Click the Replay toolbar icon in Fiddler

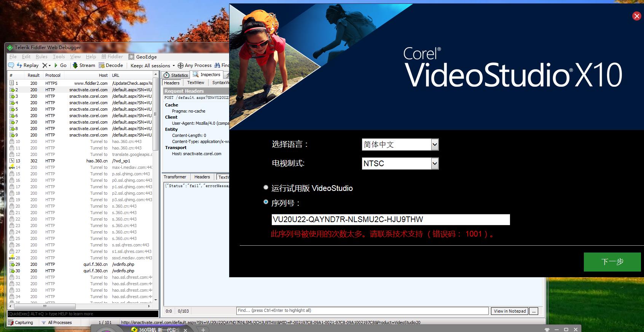click(x=19, y=65)
